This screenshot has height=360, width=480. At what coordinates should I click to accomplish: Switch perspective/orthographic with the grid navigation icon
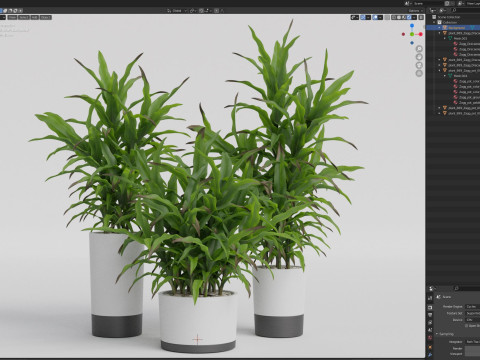point(419,73)
